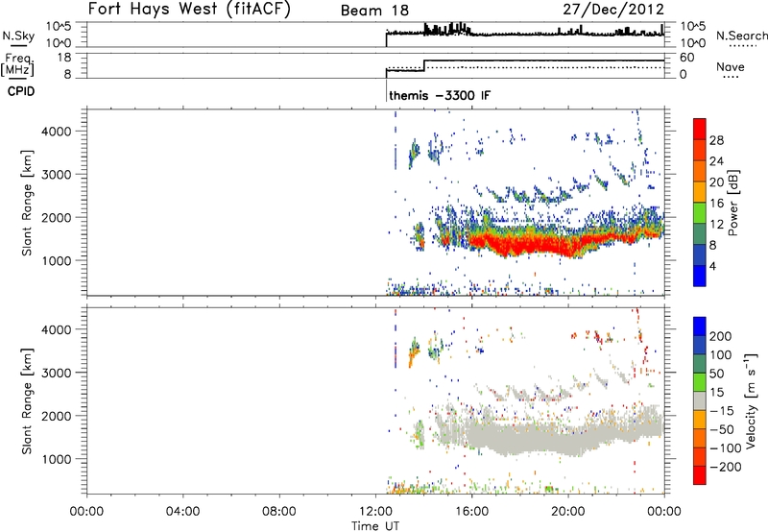Click the date '27/Dec/2012'
Screen dimensions: 768x532
click(x=613, y=9)
